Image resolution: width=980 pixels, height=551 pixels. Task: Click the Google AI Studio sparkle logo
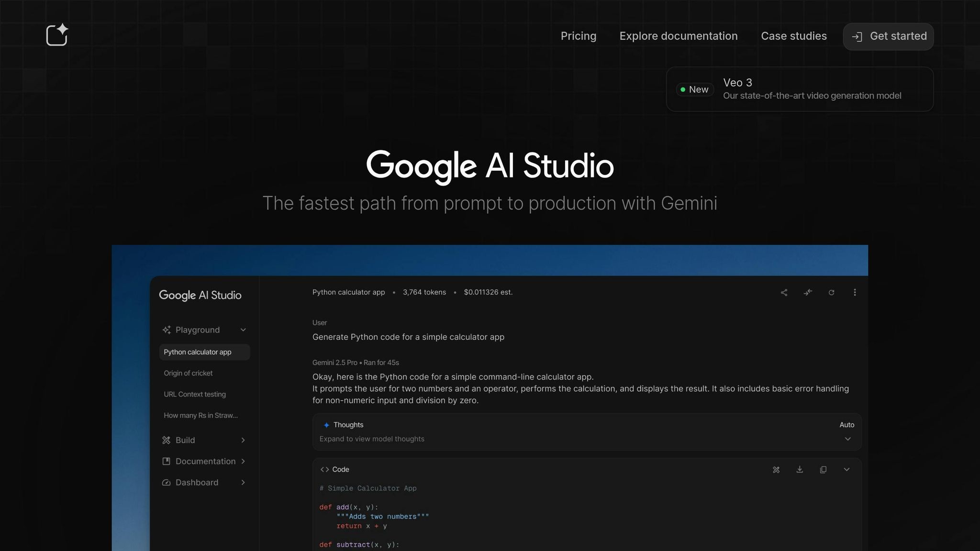pos(57,34)
